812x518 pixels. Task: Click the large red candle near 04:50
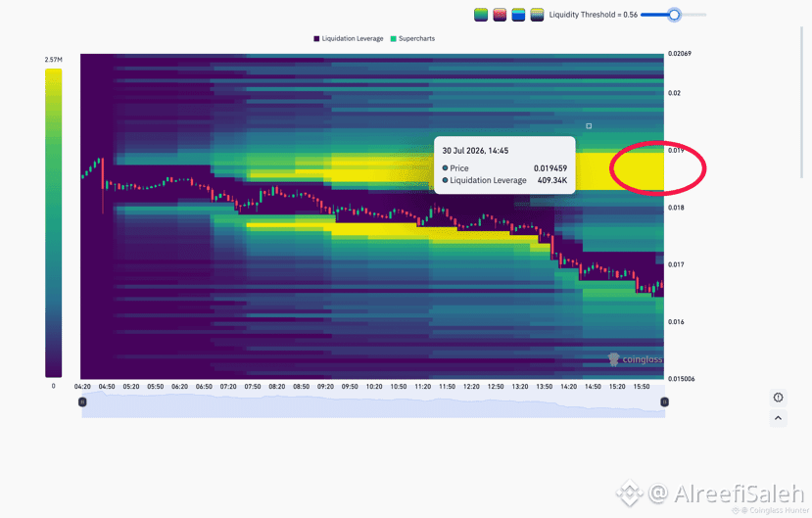pyautogui.click(x=103, y=185)
